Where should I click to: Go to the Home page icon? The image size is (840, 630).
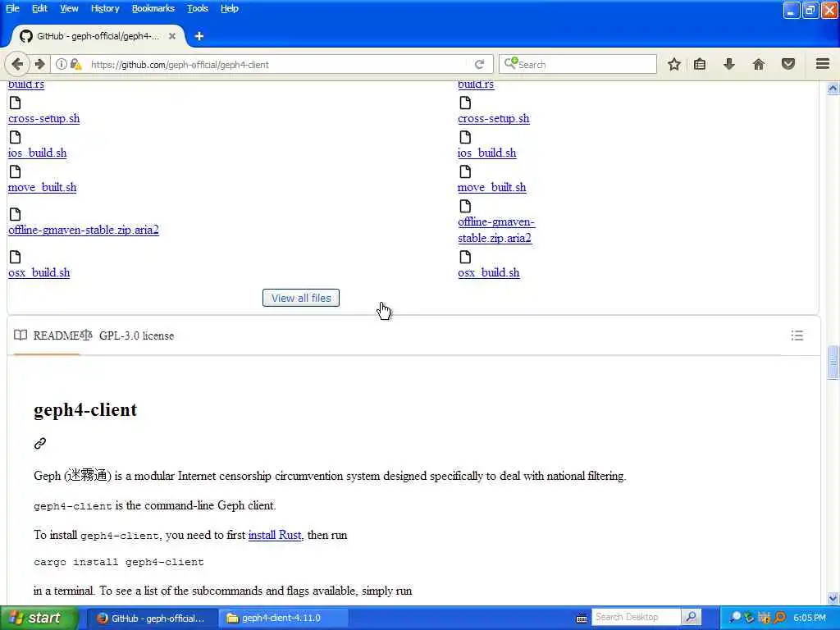[x=759, y=64]
